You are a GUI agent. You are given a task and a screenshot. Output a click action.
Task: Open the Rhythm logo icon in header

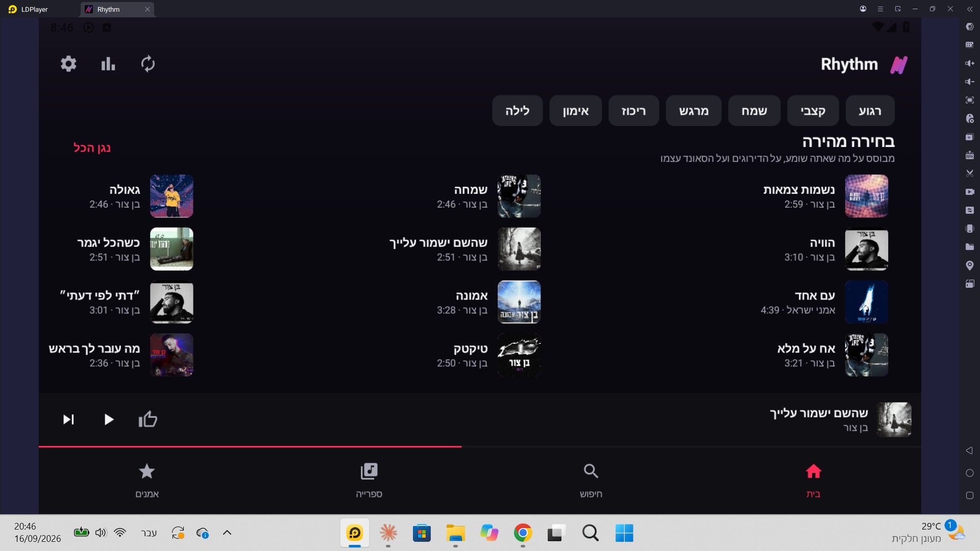(899, 65)
